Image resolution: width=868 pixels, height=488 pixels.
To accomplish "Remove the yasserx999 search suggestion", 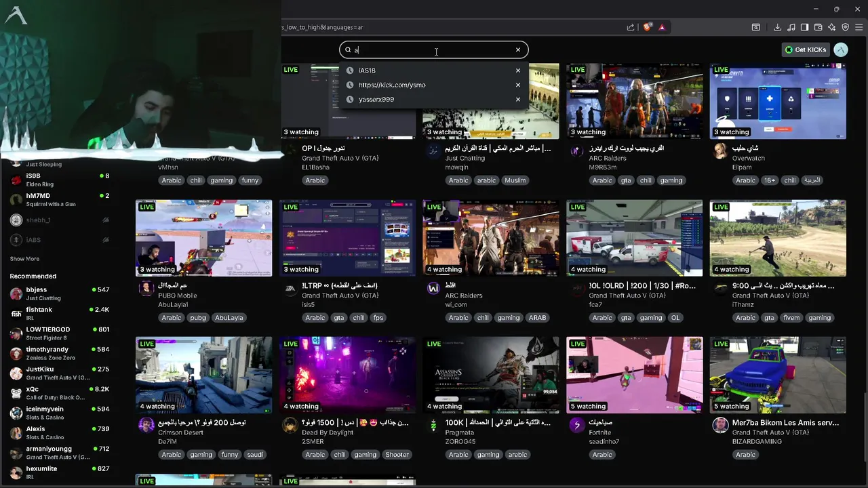I will click(518, 99).
